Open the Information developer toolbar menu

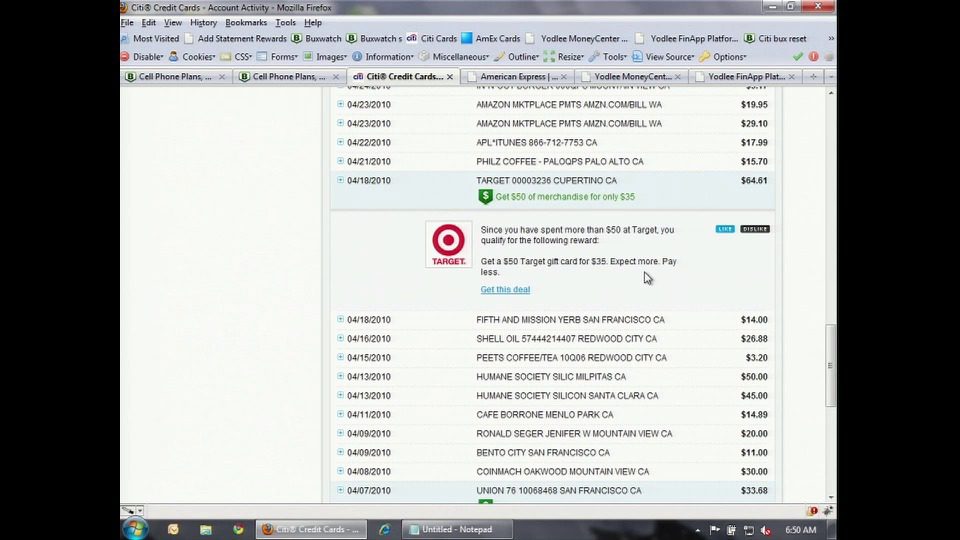pos(383,56)
